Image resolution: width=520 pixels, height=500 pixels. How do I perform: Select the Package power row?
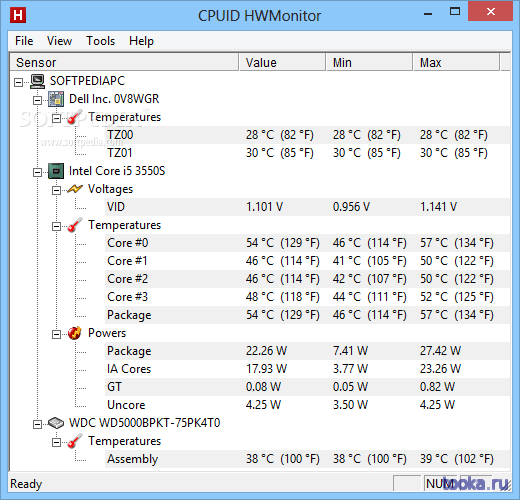(307, 351)
